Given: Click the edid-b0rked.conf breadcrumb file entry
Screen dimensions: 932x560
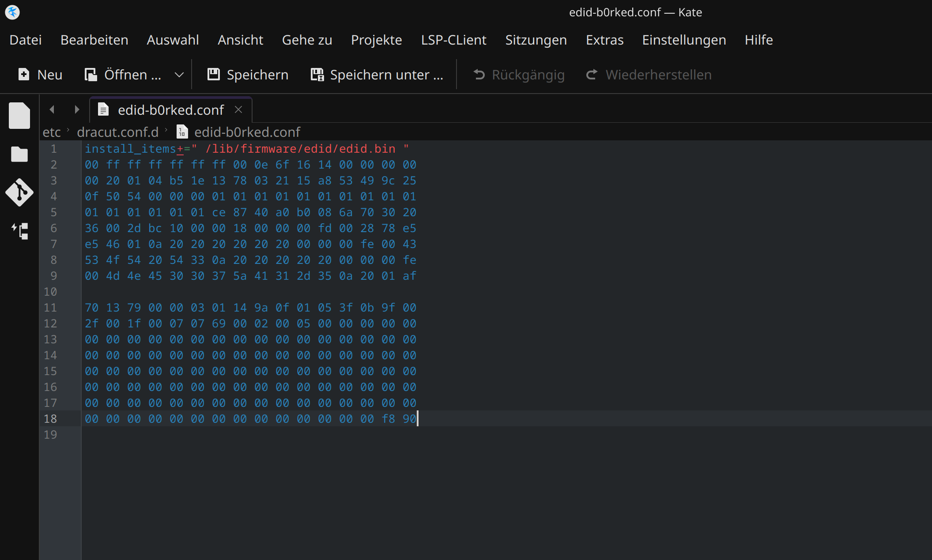Looking at the screenshot, I should coord(247,132).
